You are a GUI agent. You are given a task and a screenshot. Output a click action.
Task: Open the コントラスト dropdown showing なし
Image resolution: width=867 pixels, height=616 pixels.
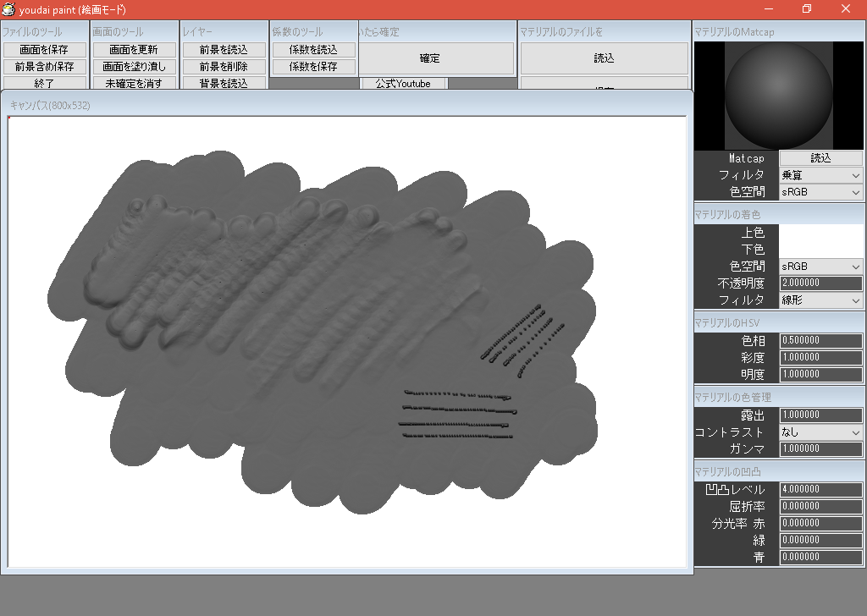tap(820, 432)
